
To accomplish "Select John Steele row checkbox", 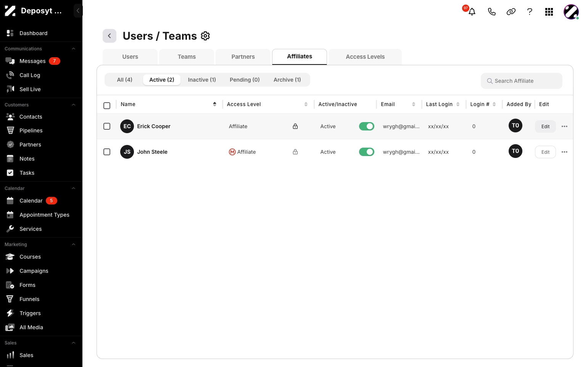I will click(x=107, y=152).
